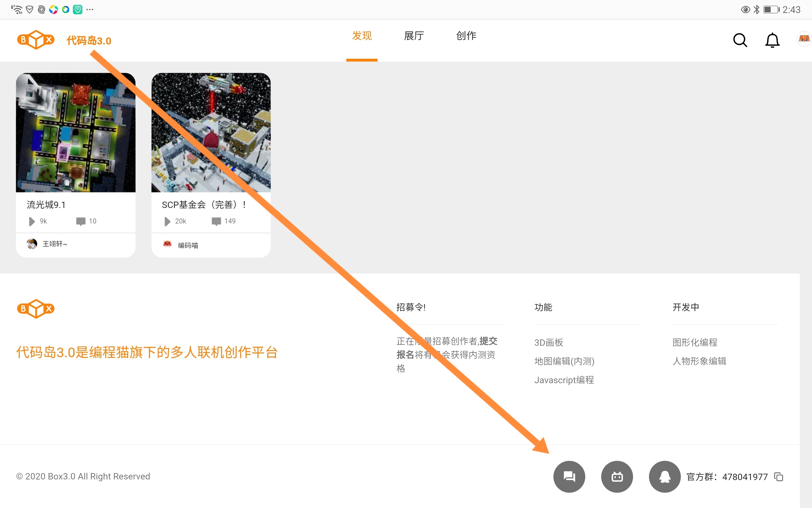The image size is (812, 508).
Task: Click the Box3 logo in the footer
Action: coord(36,308)
